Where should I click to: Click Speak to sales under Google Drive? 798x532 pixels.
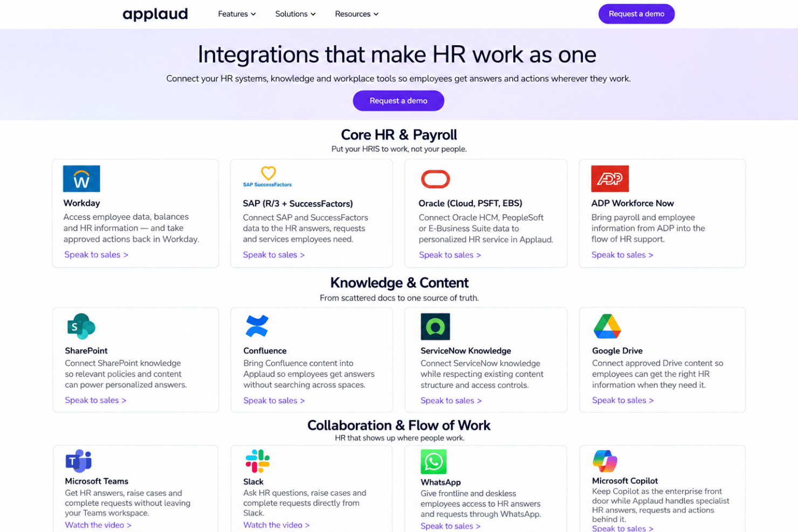point(623,400)
